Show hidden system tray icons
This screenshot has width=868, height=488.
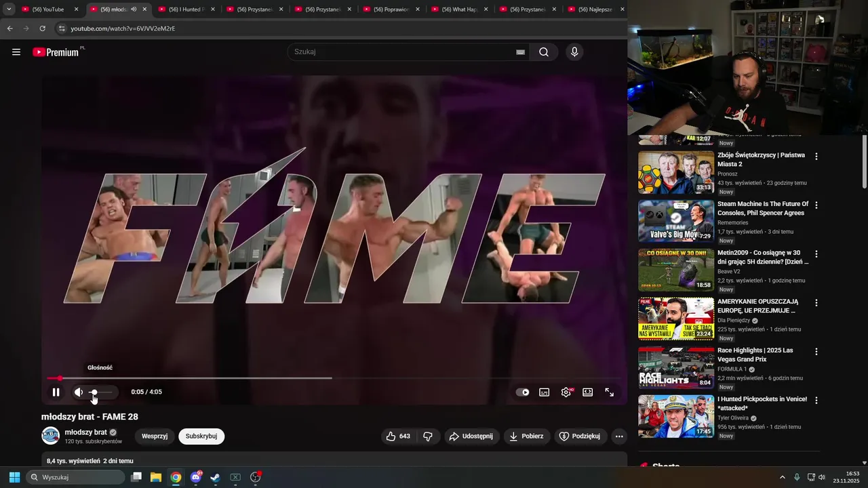coord(782,477)
